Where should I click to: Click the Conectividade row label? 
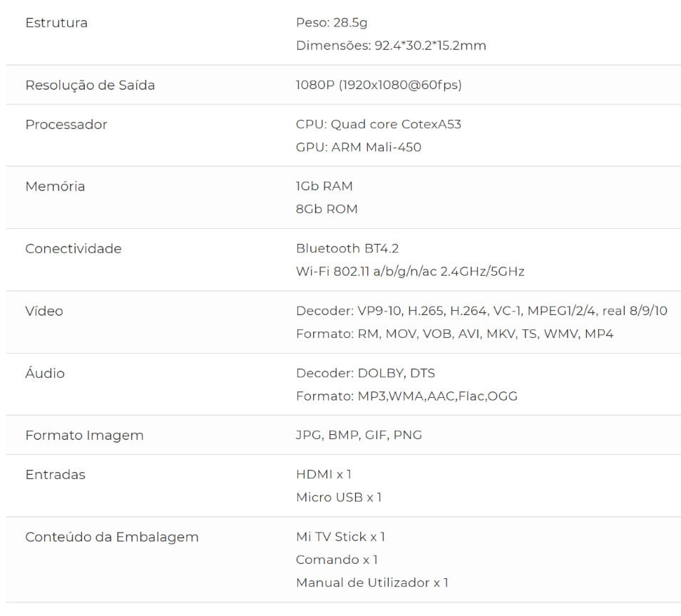click(x=73, y=248)
